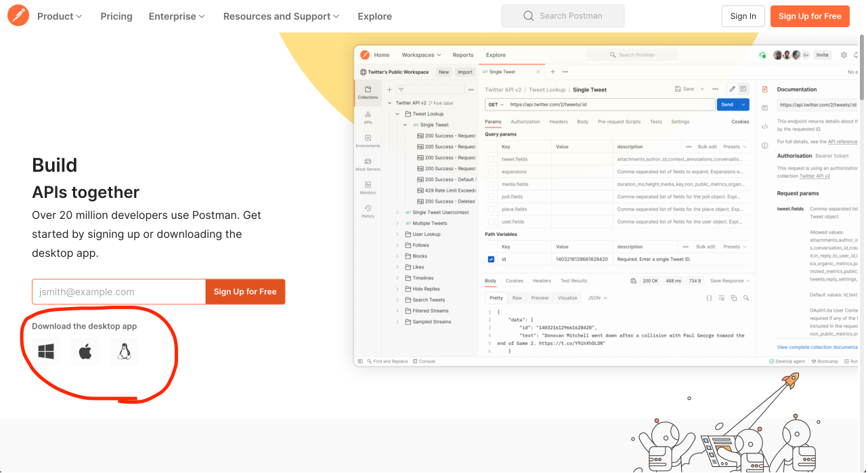Click the pencil edit icon near Save
The height and width of the screenshot is (473, 868).
[x=732, y=89]
